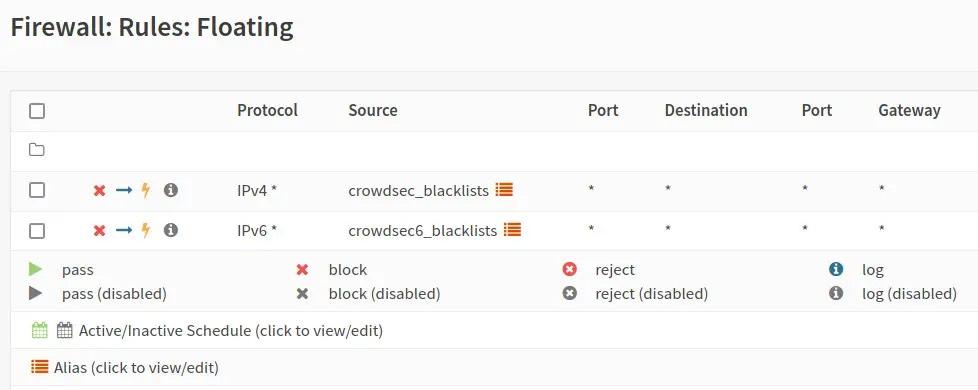
Task: Open the alias list icon beside crowdsec_blacklists
Action: 504,189
